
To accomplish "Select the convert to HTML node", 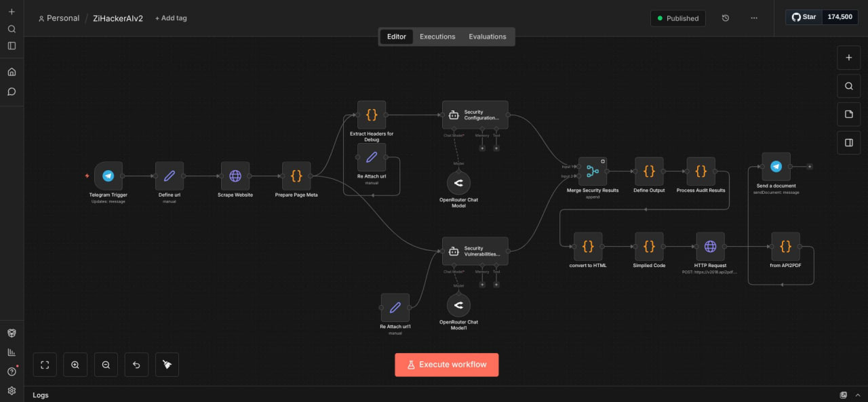I will click(x=588, y=247).
